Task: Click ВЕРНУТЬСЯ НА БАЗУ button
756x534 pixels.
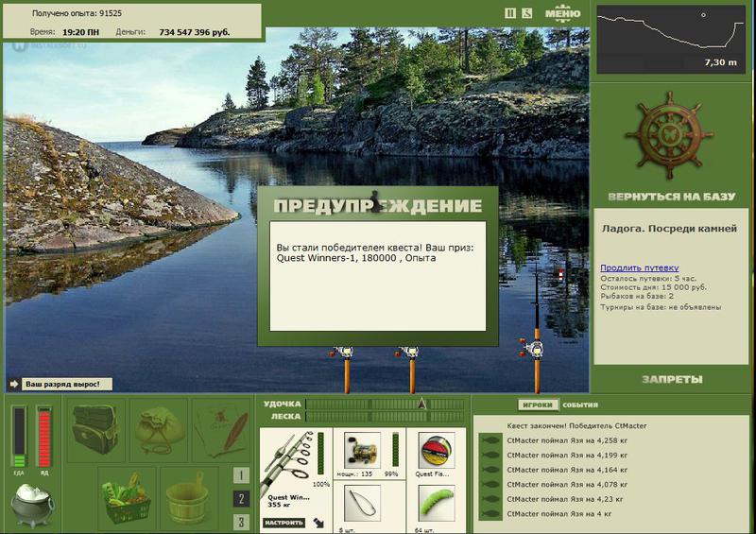Action: (672, 197)
